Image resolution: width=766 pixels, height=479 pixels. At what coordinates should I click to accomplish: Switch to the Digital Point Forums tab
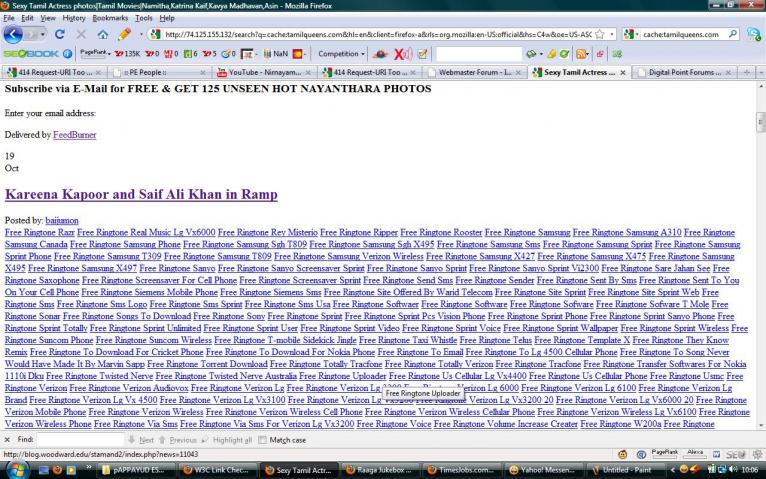[x=684, y=72]
